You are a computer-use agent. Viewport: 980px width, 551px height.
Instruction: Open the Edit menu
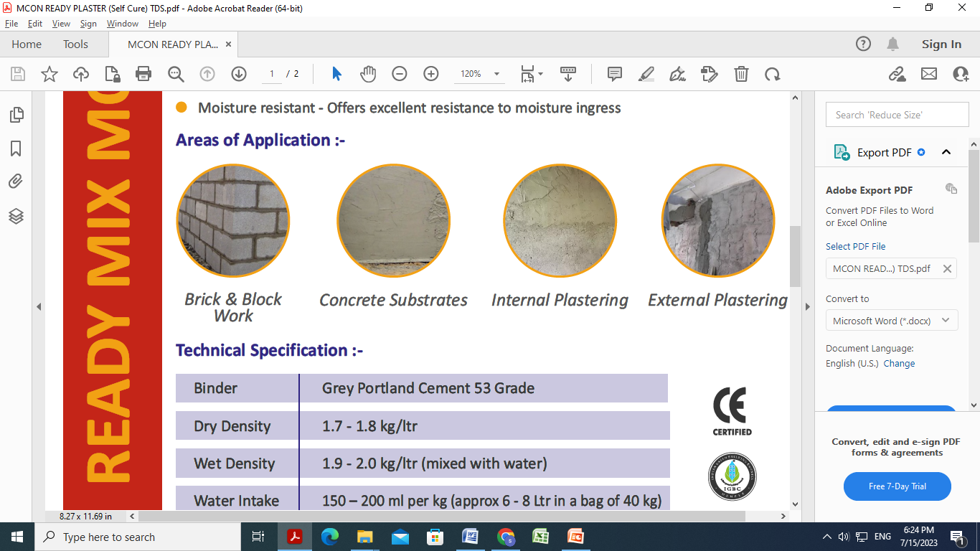(x=35, y=24)
